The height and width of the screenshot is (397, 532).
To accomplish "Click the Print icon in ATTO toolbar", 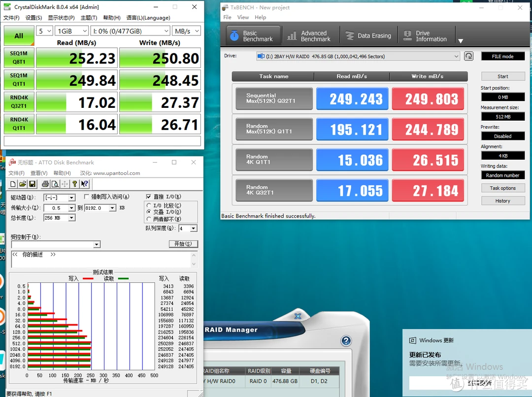I will pyautogui.click(x=45, y=184).
